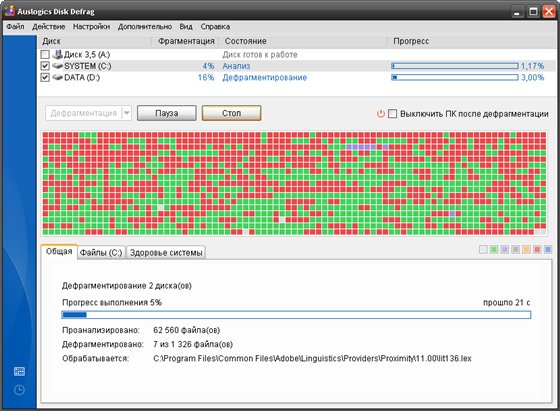The image size is (560, 411).
Task: Click the keyboard icon in the blue sidebar
Action: pos(19,372)
